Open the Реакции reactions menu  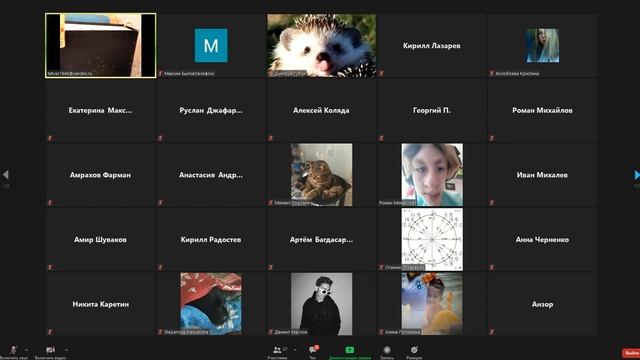coord(414,352)
